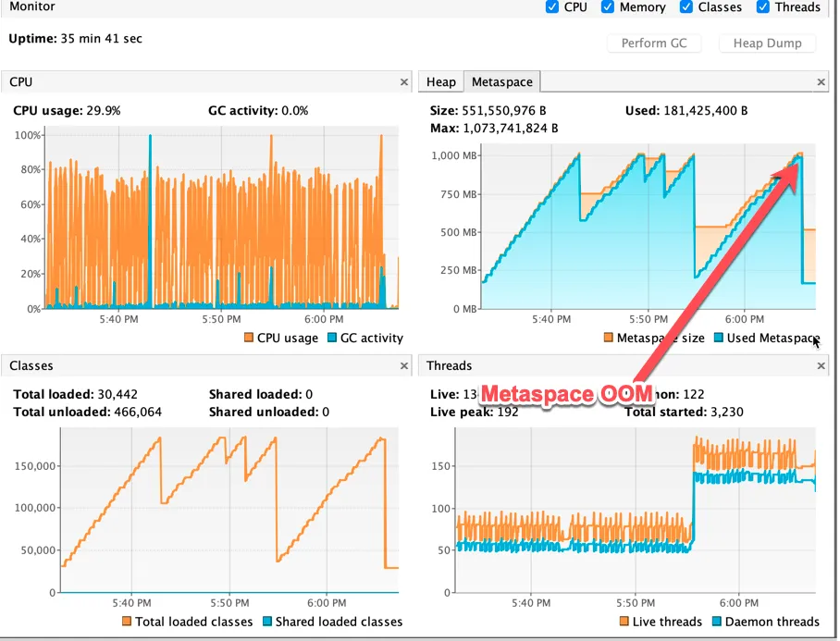Close the CPU panel with its X icon

(x=404, y=82)
